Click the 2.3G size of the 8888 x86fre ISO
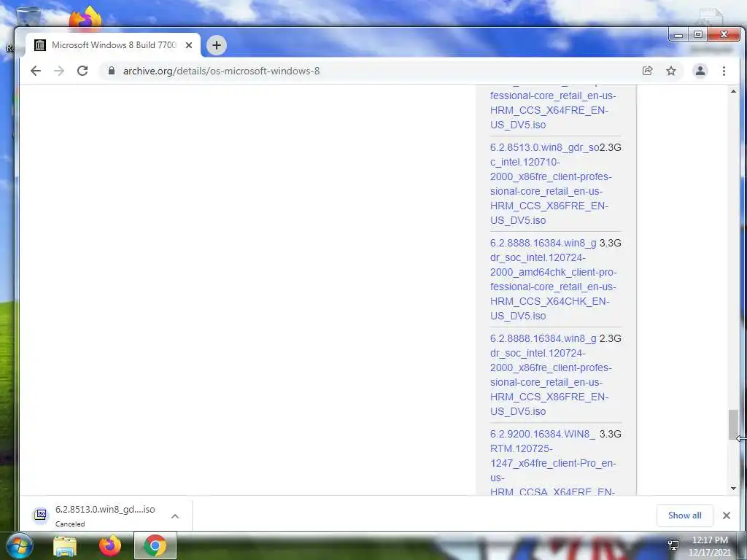 click(x=611, y=338)
